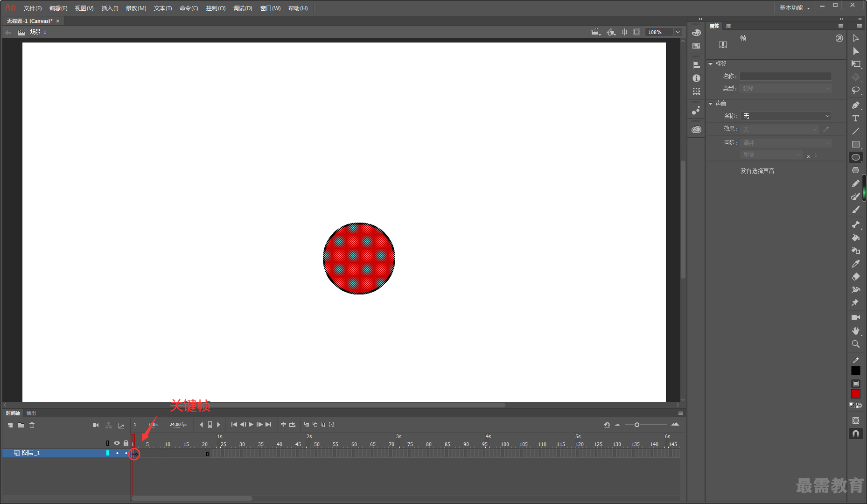The image size is (867, 504).
Task: Go to the last frame button
Action: point(268,425)
